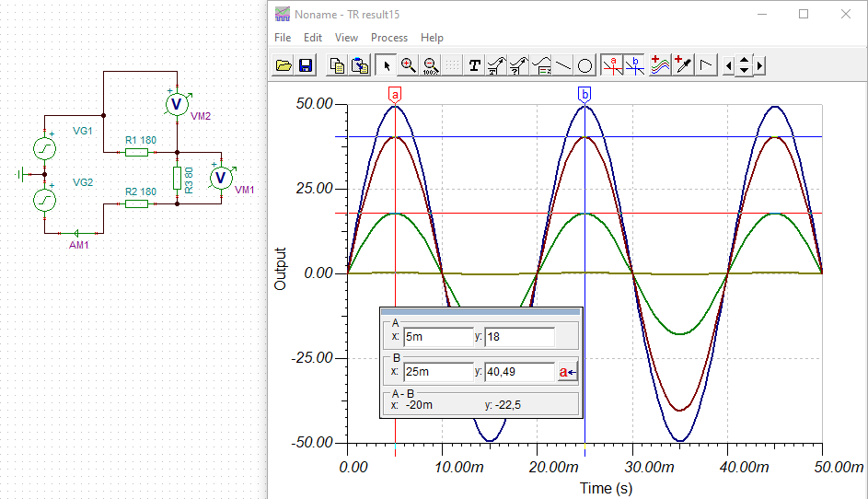Choose the Ellipse drawing tool

pyautogui.click(x=585, y=65)
